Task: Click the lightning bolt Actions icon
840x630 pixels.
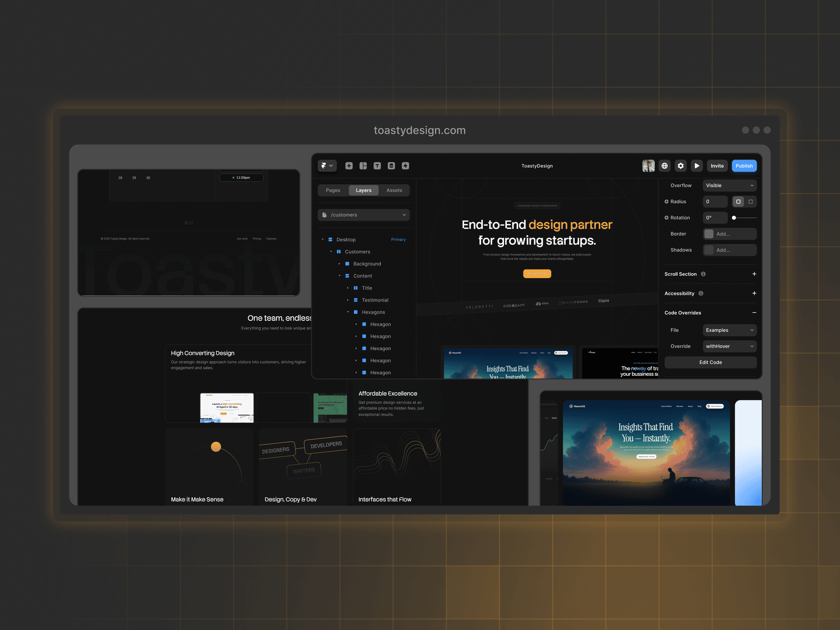Action: click(405, 166)
